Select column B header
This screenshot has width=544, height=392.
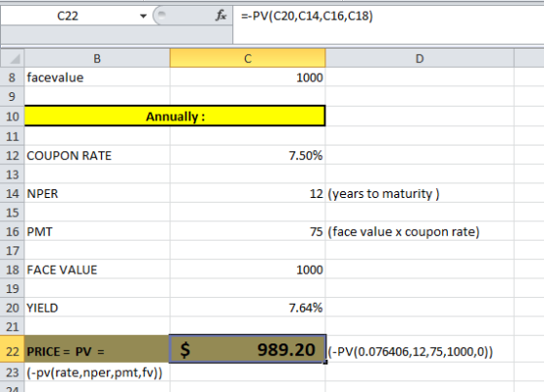click(x=97, y=58)
